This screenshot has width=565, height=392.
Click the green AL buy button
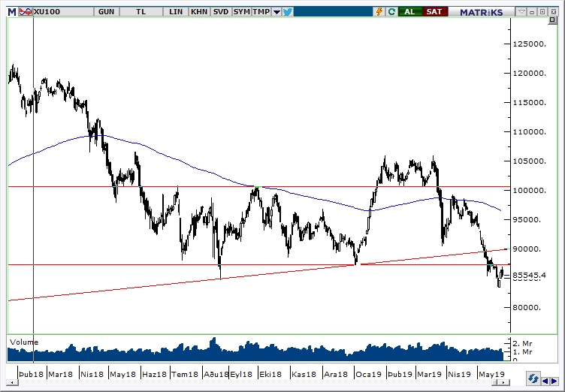pyautogui.click(x=409, y=12)
